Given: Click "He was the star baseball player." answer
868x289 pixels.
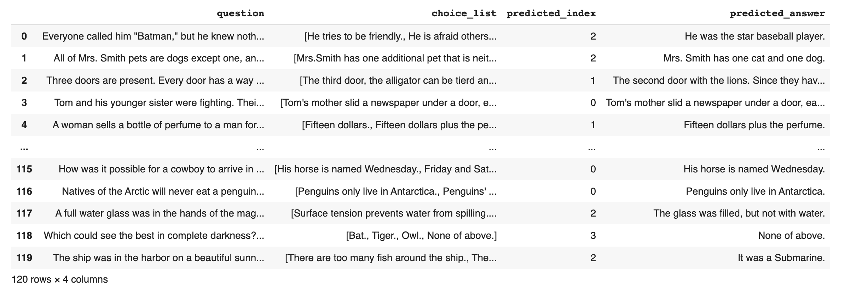Looking at the screenshot, I should click(754, 36).
